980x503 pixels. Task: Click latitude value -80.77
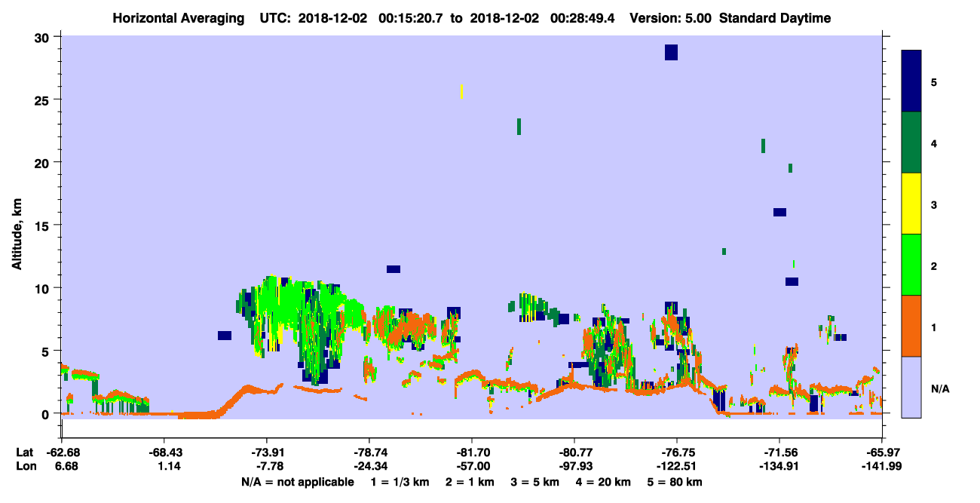tap(574, 452)
